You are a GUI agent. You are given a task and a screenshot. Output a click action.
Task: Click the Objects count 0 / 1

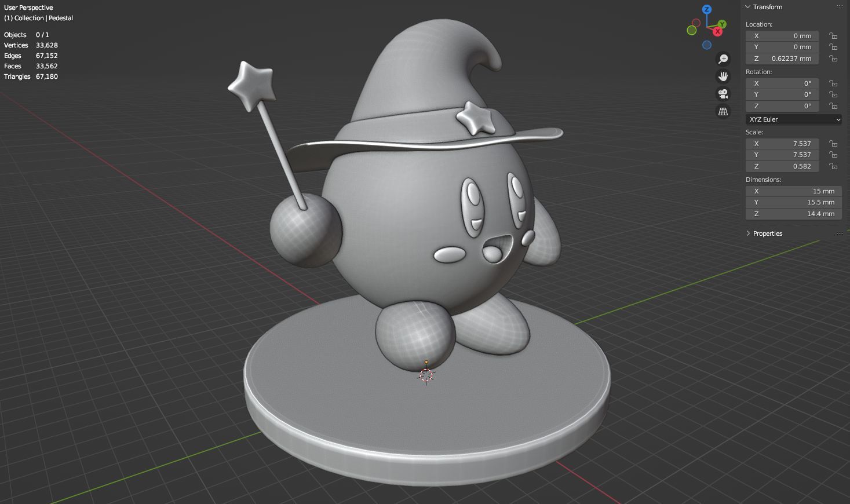click(42, 35)
